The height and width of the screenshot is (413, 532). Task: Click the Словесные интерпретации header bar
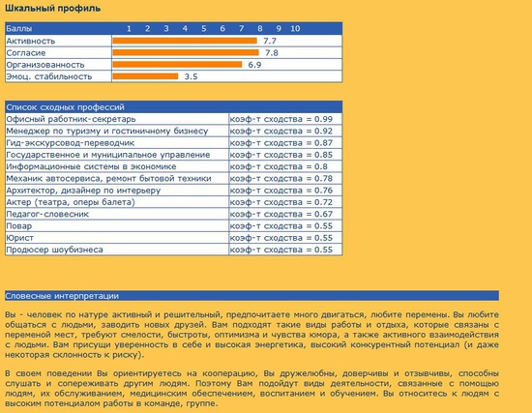251,296
